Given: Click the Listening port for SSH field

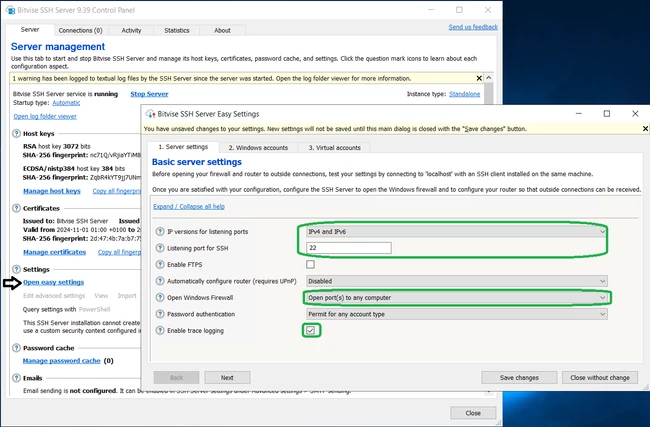Looking at the screenshot, I should [x=349, y=248].
